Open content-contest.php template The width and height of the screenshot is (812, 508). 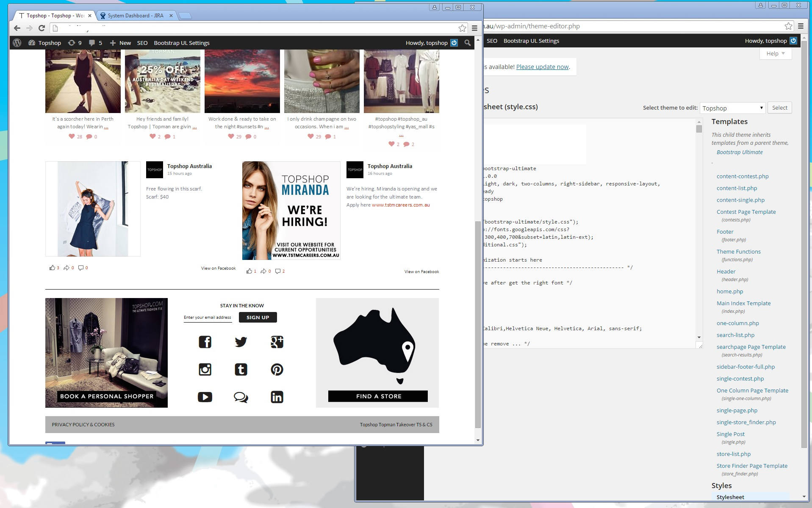tap(743, 176)
